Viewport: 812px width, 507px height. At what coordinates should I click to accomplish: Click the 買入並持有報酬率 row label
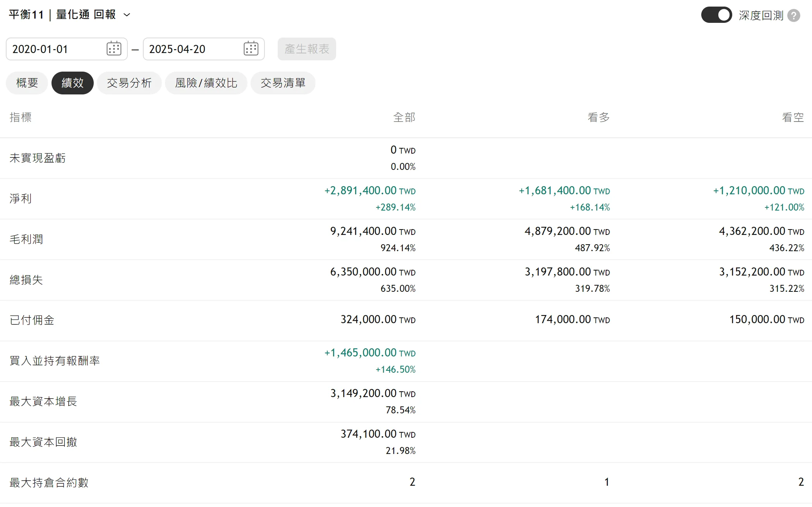tap(55, 361)
